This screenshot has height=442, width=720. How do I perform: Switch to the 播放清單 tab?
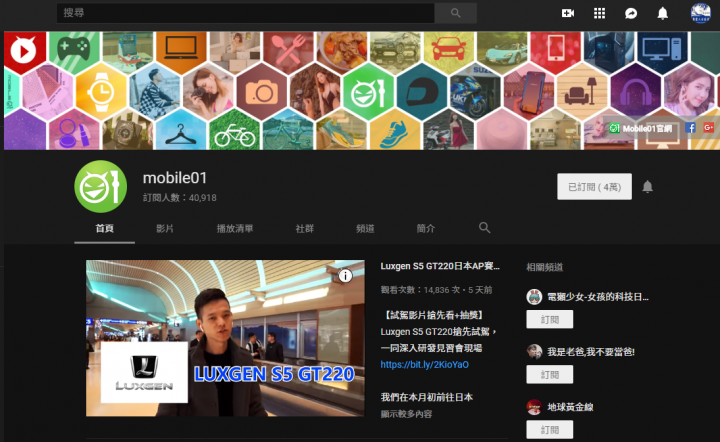235,228
